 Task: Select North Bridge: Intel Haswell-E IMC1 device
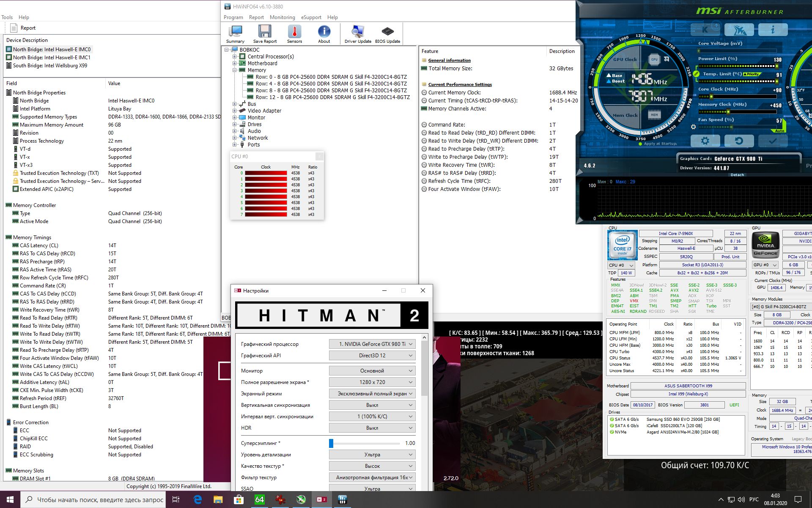[x=52, y=58]
